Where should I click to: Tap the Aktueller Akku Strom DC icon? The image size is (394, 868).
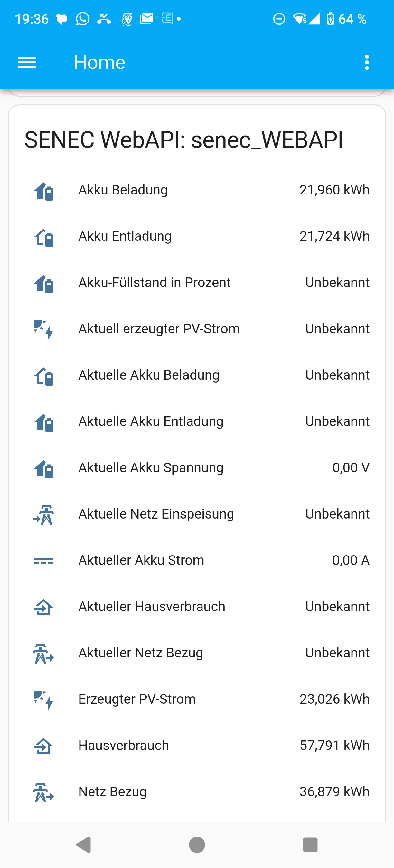pyautogui.click(x=43, y=561)
